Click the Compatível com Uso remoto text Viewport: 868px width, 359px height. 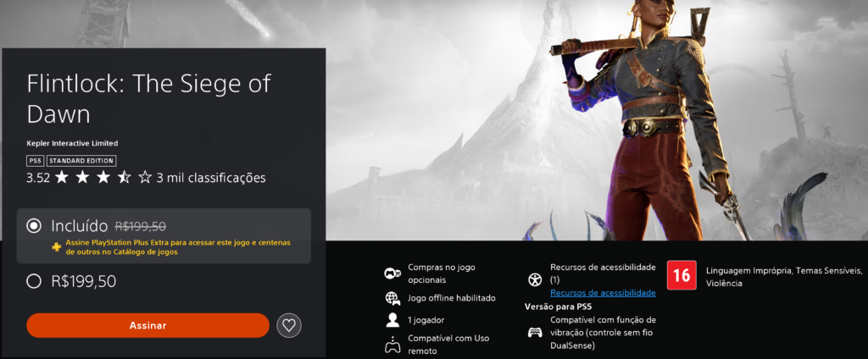pos(449,345)
